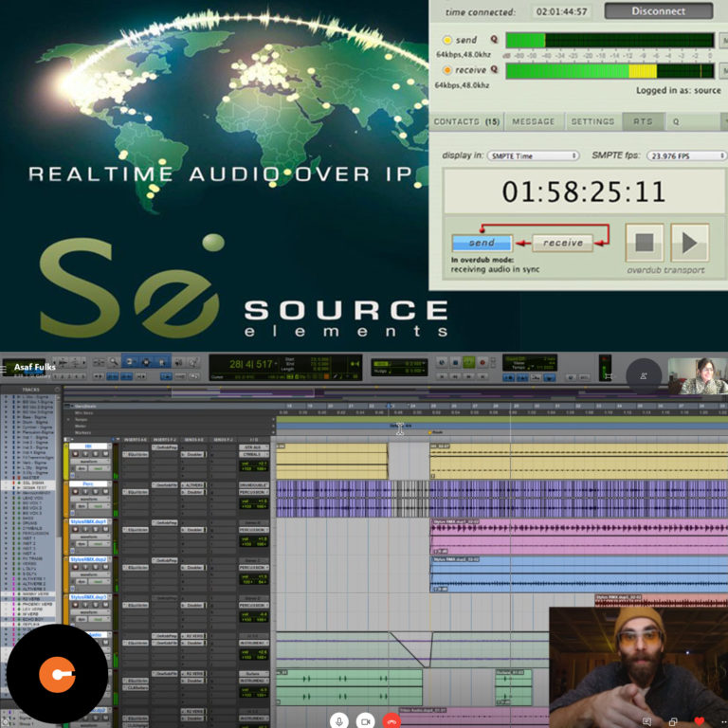Screen dimensions: 728x728
Task: Click the receive overdub button
Action: click(x=563, y=243)
